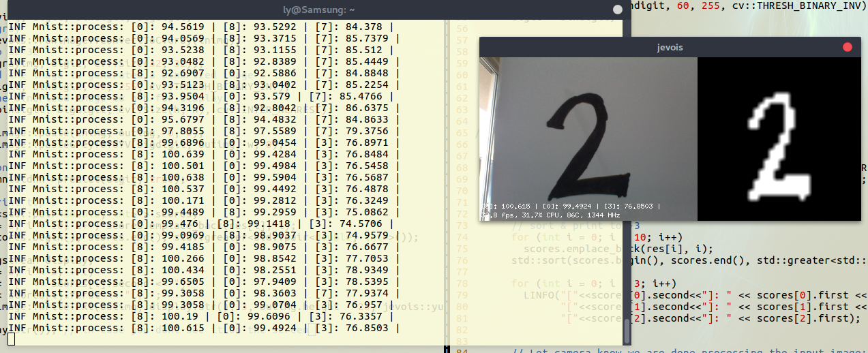Select last terminal line ending '[3]: 76.8503'

pyautogui.click(x=203, y=328)
